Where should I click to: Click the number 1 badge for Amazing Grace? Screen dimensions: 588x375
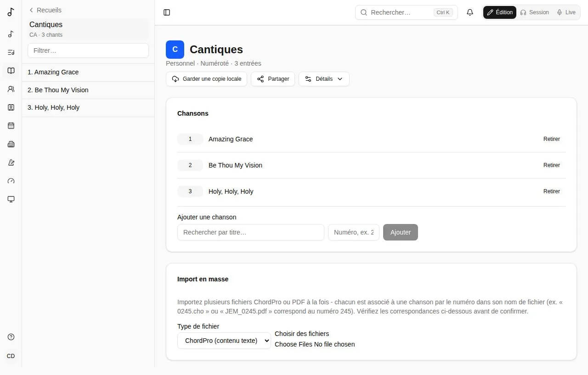coord(190,139)
